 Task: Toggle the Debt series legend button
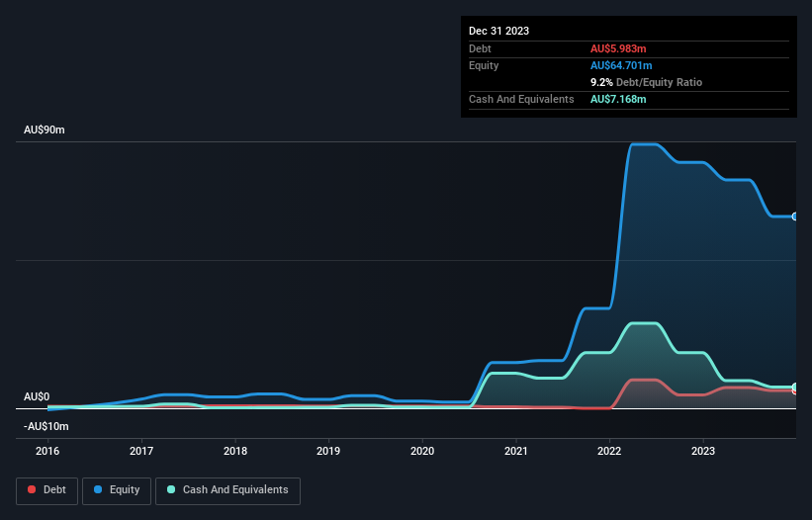click(47, 490)
